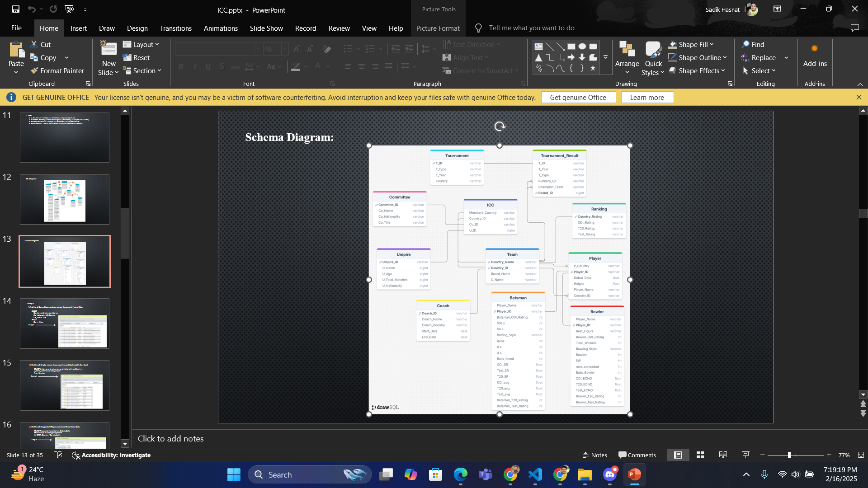The image size is (868, 488).
Task: Click zoom out minus button
Action: pyautogui.click(x=763, y=455)
